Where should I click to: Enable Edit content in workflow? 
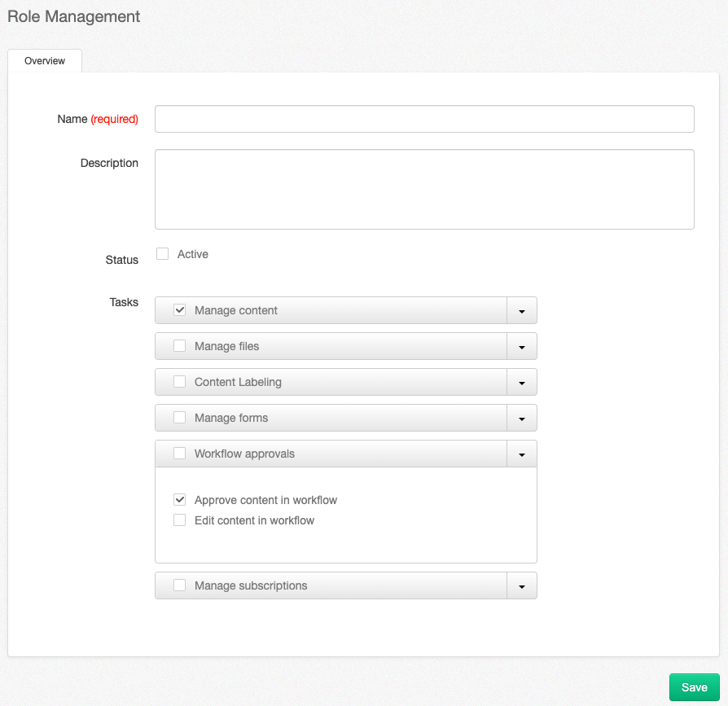[x=179, y=520]
